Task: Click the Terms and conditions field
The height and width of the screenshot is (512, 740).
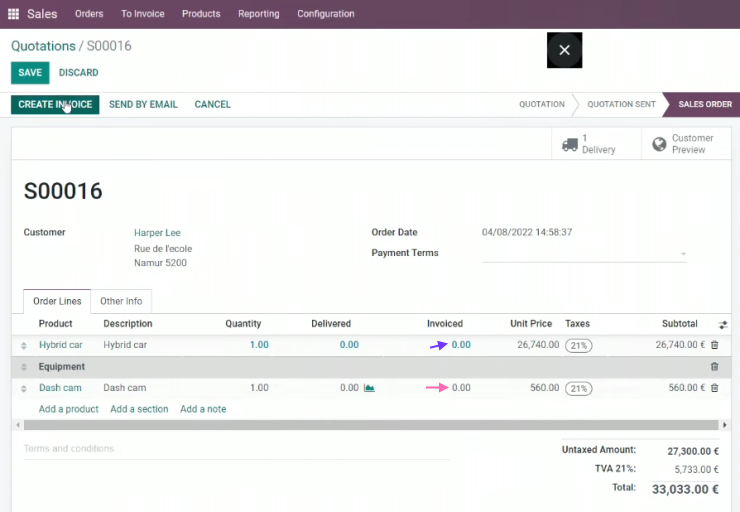Action: coord(236,449)
